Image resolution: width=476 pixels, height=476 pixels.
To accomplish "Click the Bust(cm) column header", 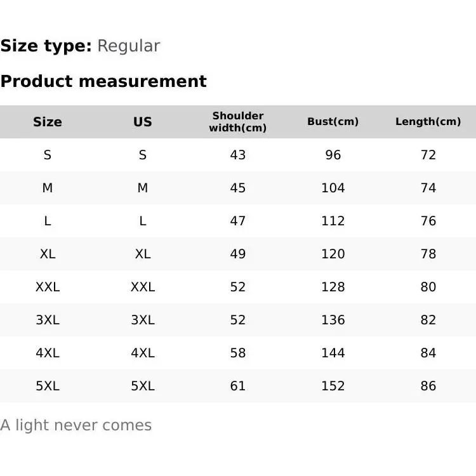I will (333, 122).
